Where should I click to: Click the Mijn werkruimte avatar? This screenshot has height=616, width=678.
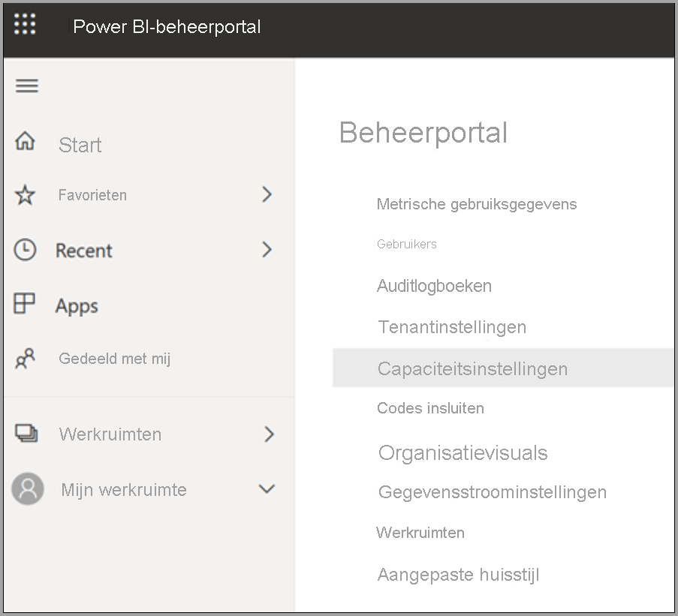click(x=27, y=488)
